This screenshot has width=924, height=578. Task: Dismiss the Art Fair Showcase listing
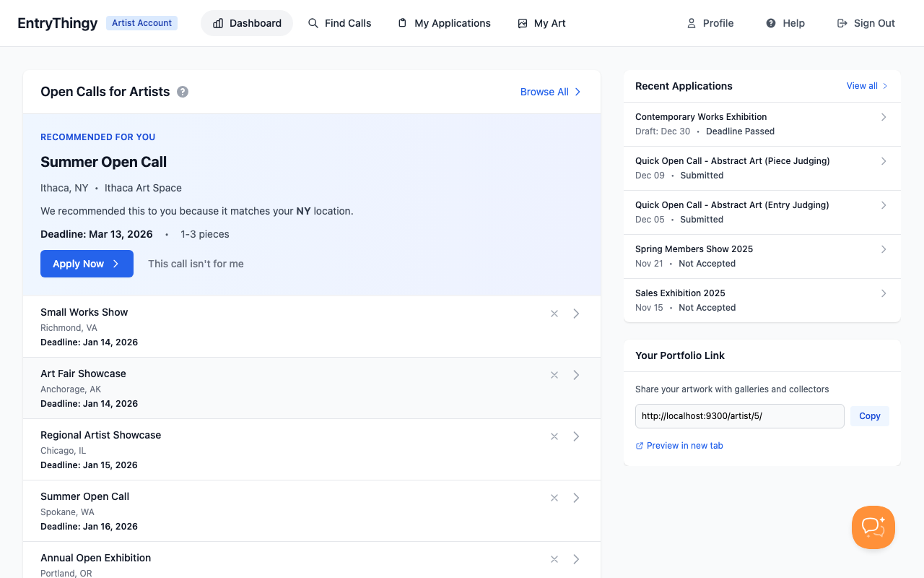(554, 375)
